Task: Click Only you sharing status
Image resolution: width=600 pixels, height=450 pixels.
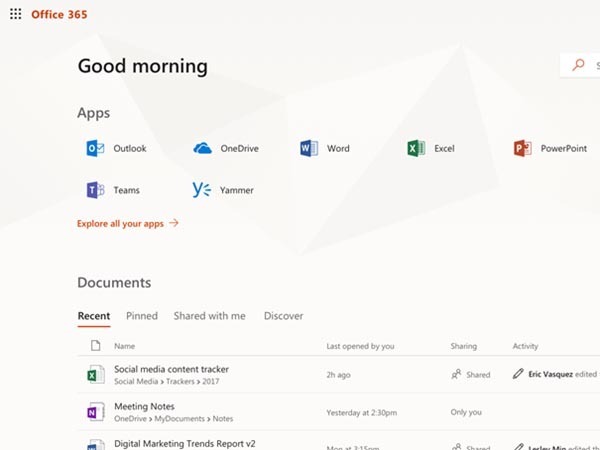Action: click(466, 412)
